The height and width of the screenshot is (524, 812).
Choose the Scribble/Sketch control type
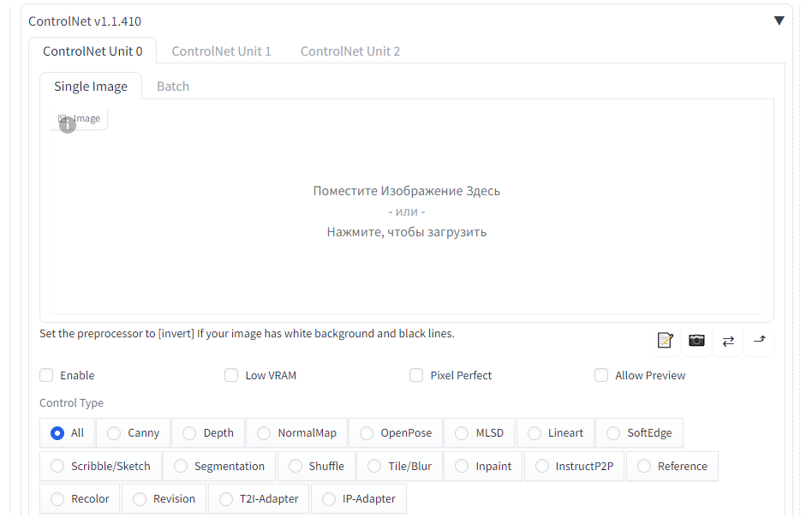[57, 467]
